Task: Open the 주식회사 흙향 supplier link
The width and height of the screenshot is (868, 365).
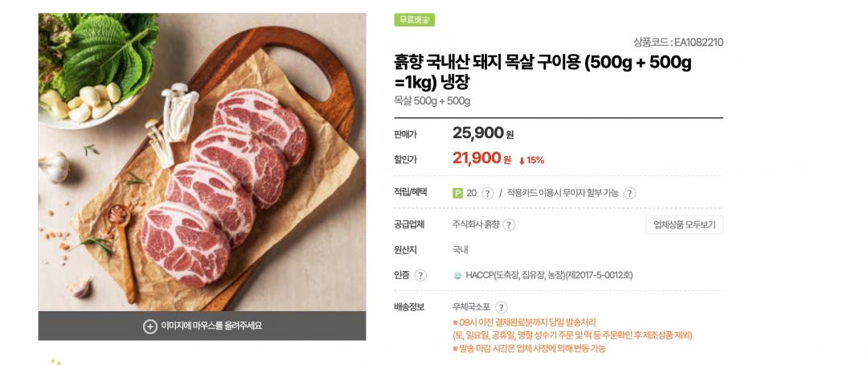Action: [x=476, y=225]
